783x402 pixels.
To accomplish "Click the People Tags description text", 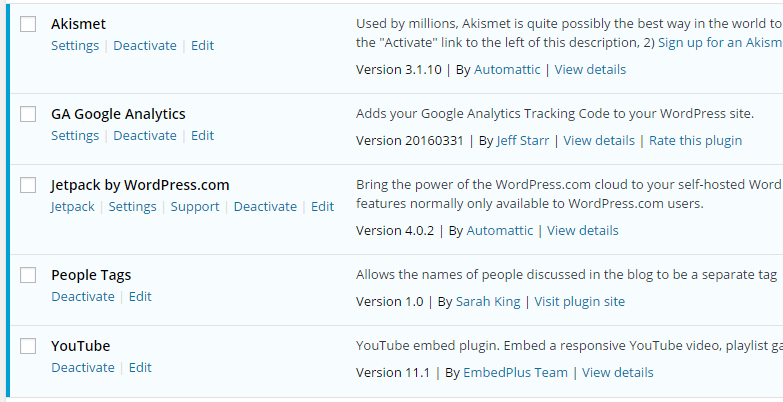I will click(567, 275).
